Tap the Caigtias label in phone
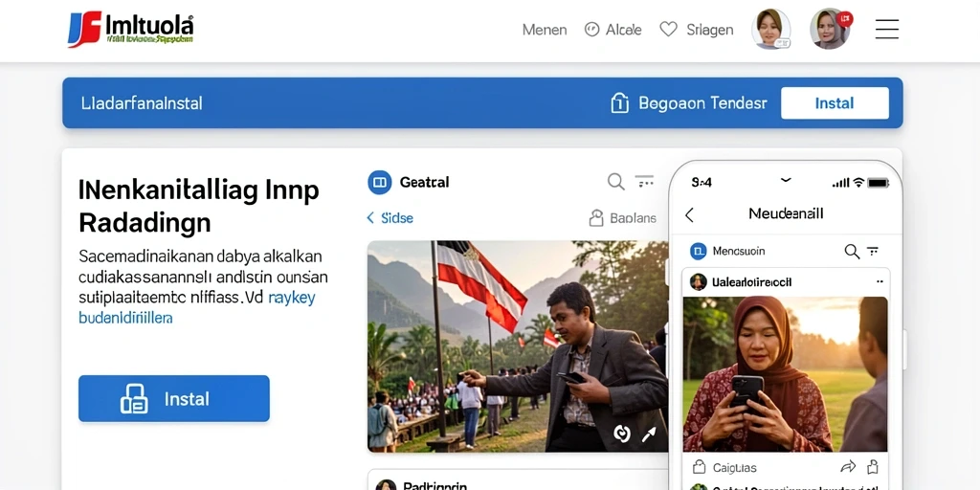980x490 pixels. tap(734, 467)
